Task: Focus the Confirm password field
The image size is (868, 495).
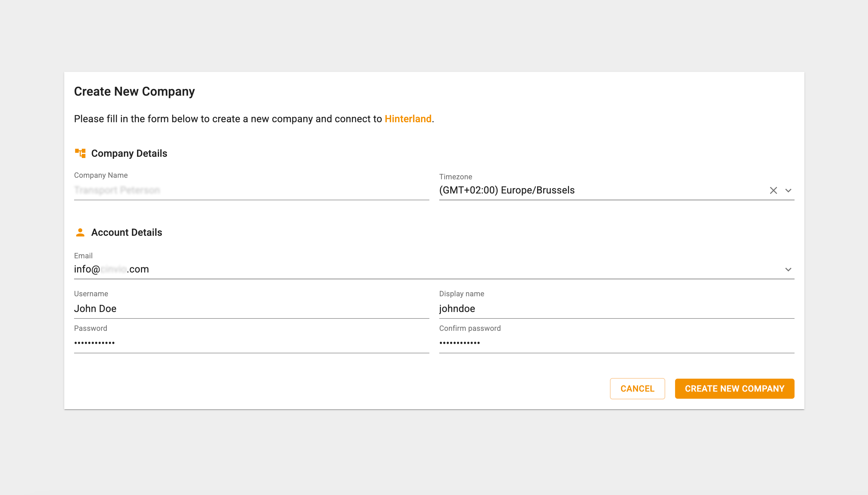Action: 616,343
